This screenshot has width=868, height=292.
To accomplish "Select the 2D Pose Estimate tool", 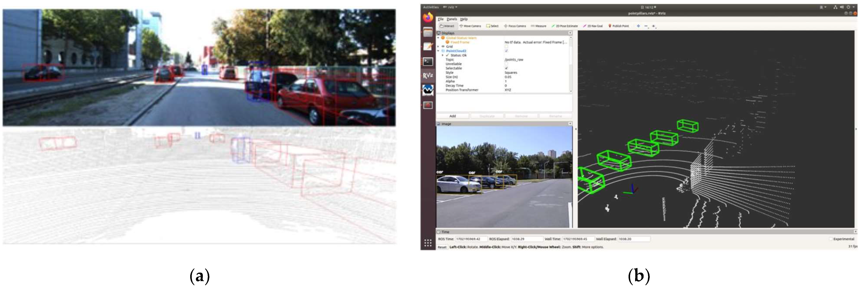I will [565, 26].
